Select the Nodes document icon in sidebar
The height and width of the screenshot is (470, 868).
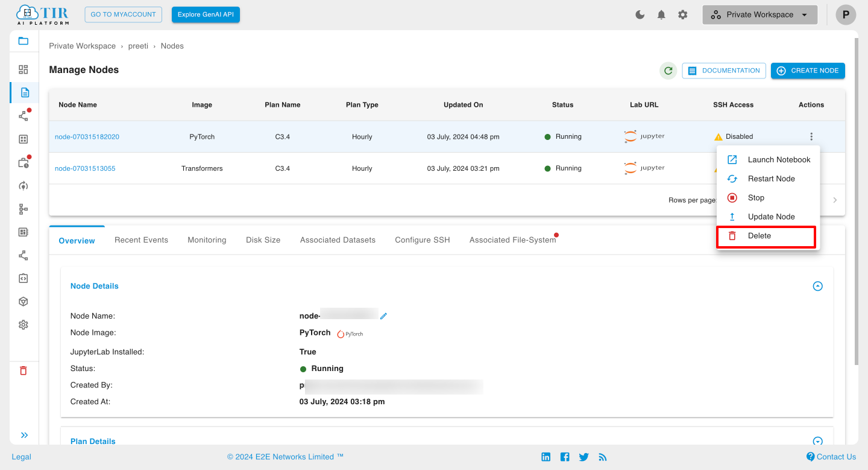pyautogui.click(x=24, y=92)
